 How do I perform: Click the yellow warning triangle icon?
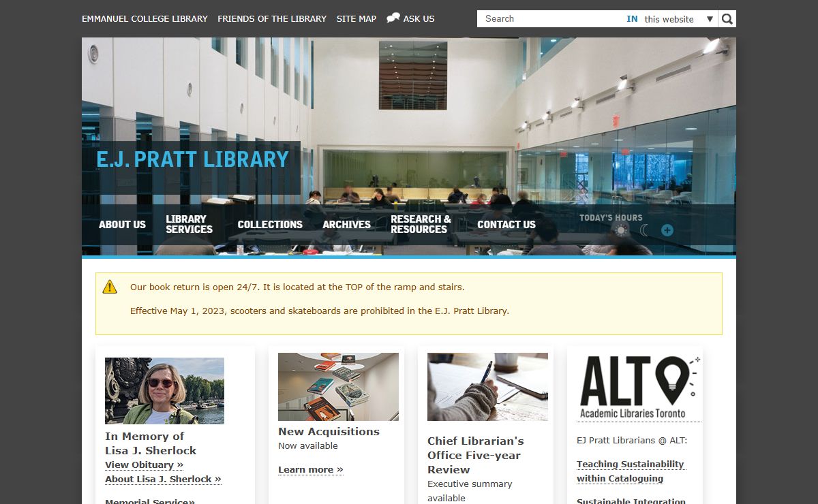pos(110,287)
